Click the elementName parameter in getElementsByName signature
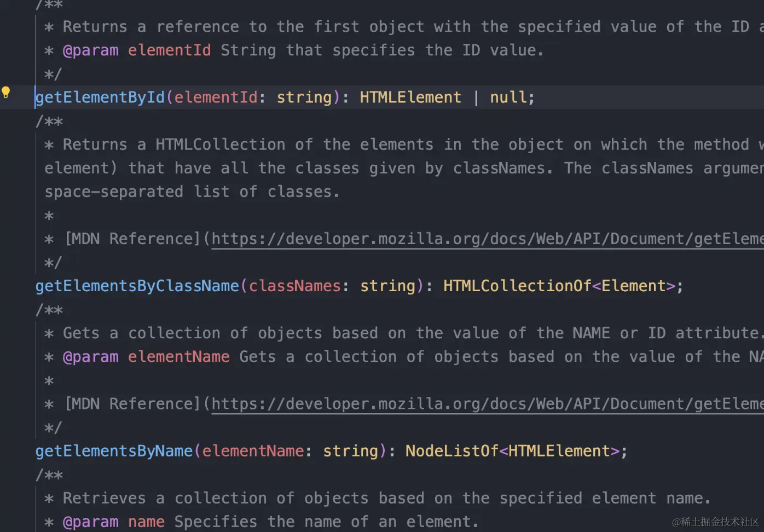This screenshot has width=764, height=532. (x=253, y=451)
